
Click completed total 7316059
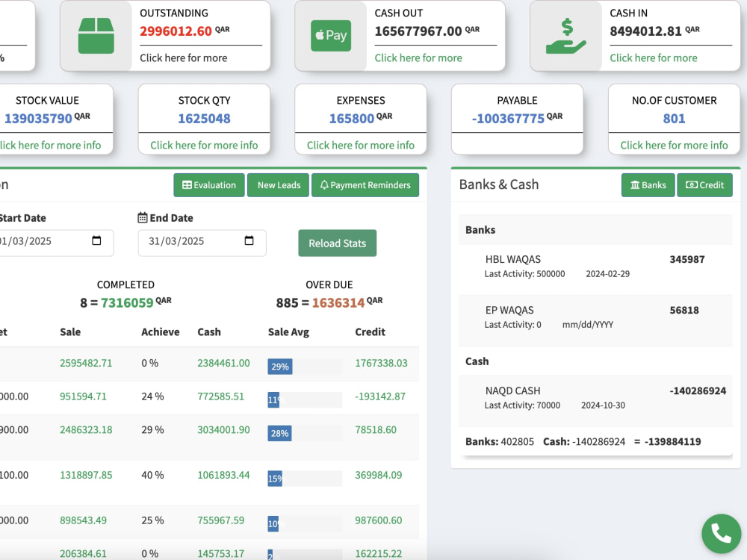(127, 303)
